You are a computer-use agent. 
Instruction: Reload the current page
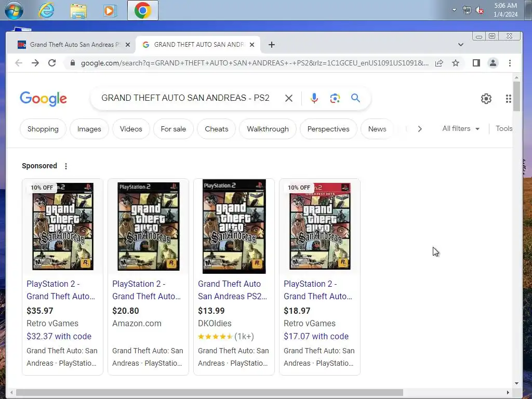52,63
